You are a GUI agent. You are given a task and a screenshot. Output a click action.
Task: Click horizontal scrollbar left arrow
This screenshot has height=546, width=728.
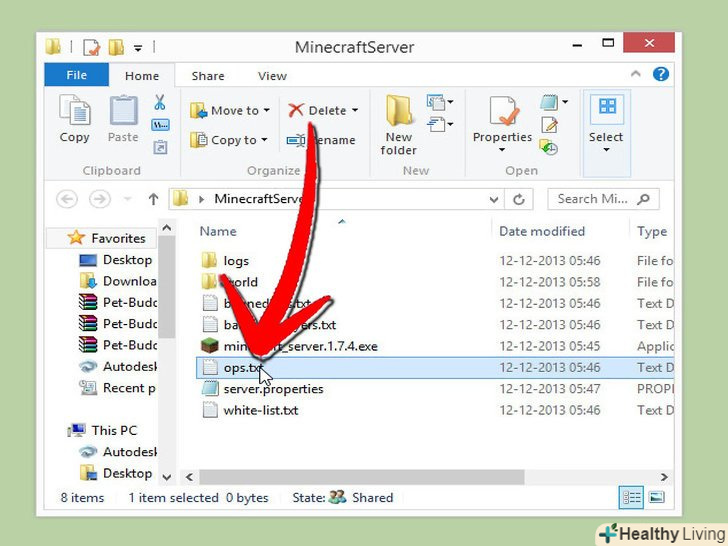pos(189,477)
